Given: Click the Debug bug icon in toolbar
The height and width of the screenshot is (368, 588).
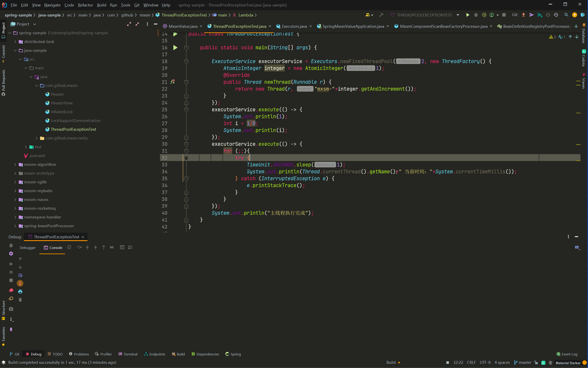Looking at the screenshot, I should (x=476, y=15).
